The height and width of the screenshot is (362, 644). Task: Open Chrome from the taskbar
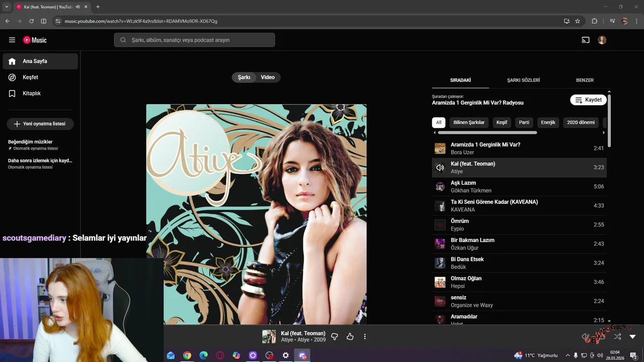click(x=187, y=355)
